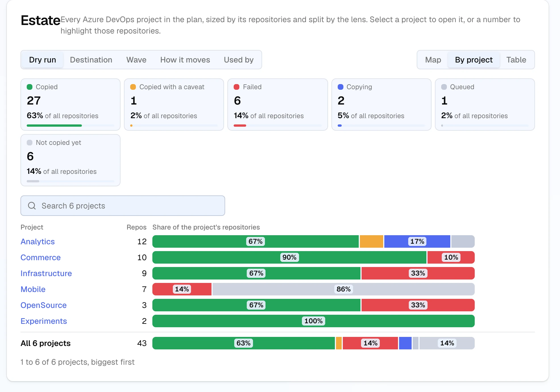This screenshot has height=392, width=560.
Task: Click the green 63% segment in All projects bar
Action: click(x=244, y=343)
